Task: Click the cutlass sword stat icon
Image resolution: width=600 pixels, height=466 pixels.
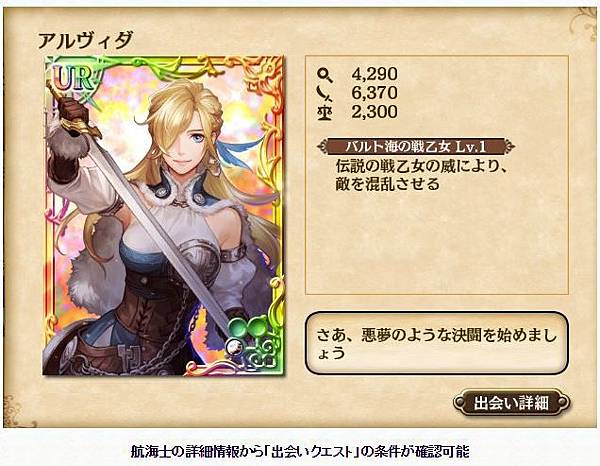Action: [x=325, y=93]
